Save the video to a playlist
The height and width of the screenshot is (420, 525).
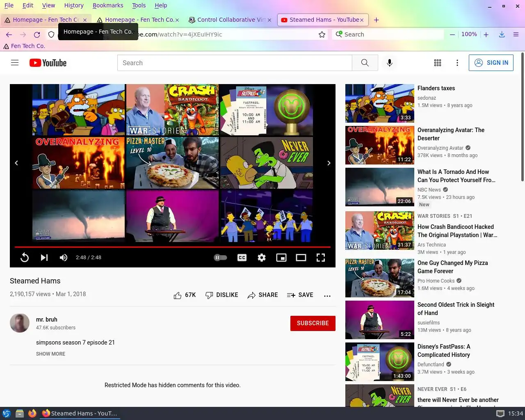300,295
